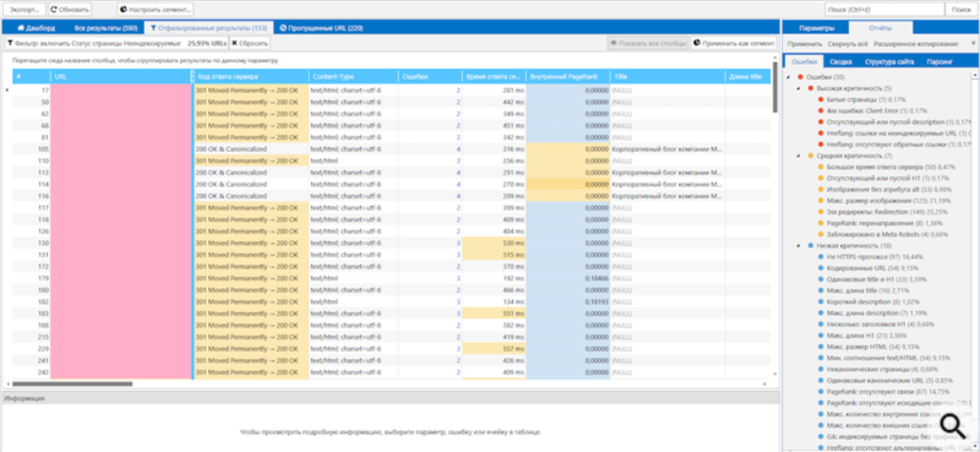The width and height of the screenshot is (980, 452).
Task: Switch to the Параметры tab
Action: click(816, 28)
